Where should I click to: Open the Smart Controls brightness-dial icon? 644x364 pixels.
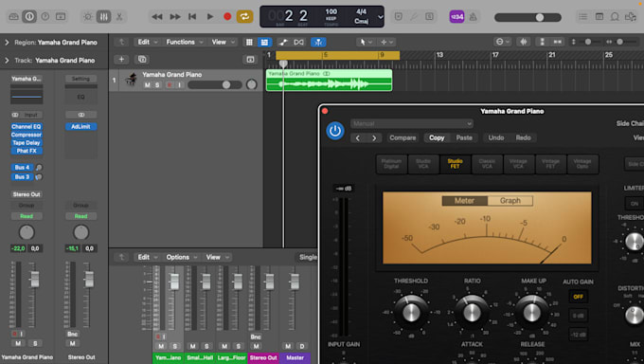(x=87, y=16)
